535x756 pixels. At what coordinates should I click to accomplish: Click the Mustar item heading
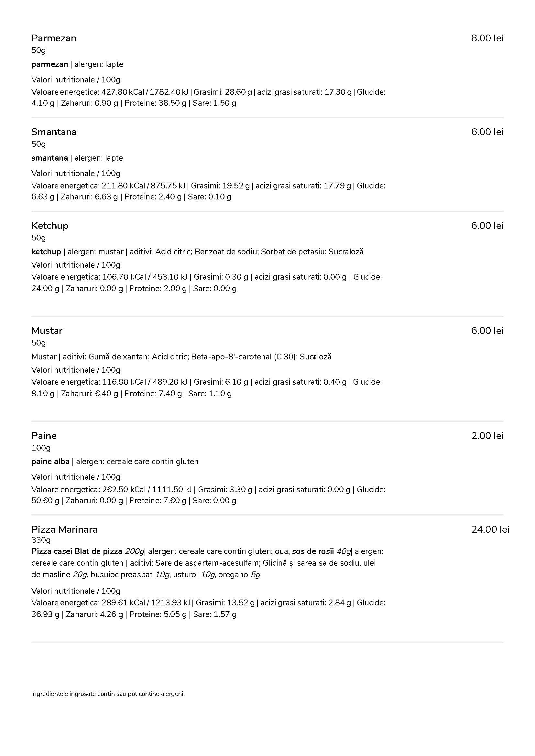tap(47, 331)
